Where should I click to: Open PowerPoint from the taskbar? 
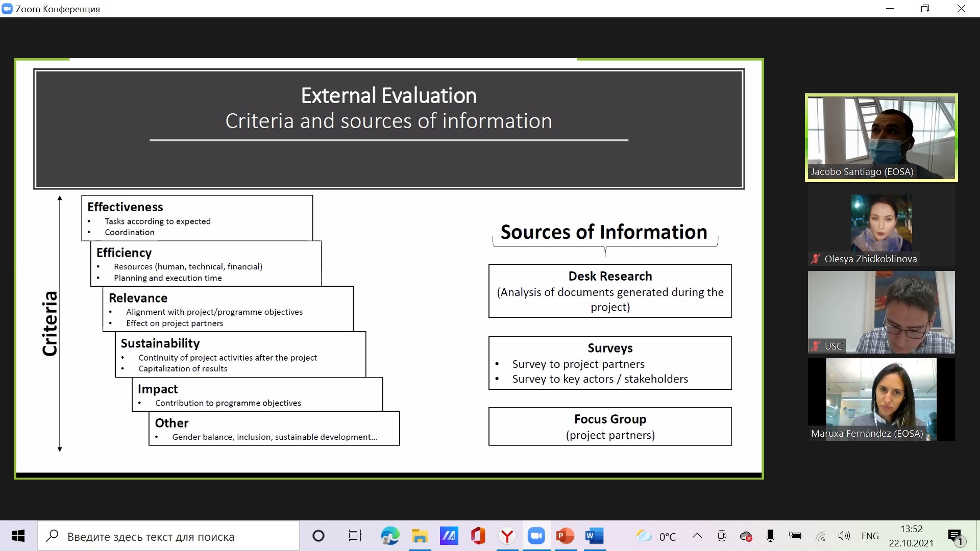tap(565, 536)
